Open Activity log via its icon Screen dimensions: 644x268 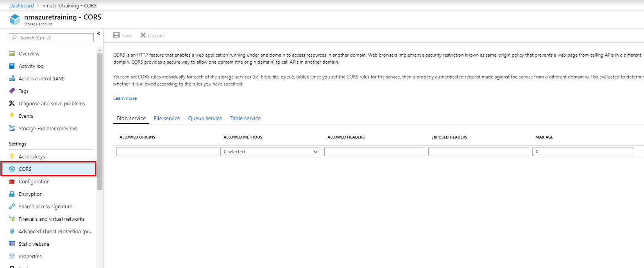point(12,66)
